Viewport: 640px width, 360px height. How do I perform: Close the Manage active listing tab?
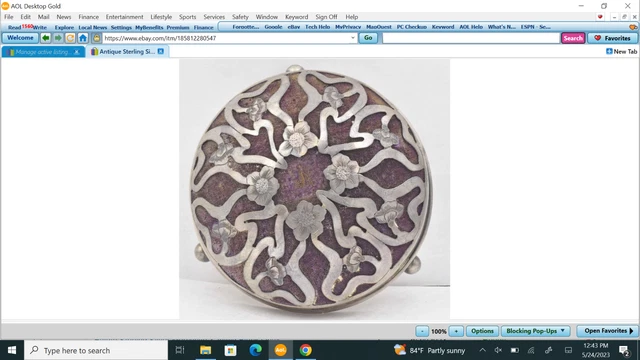tap(77, 52)
